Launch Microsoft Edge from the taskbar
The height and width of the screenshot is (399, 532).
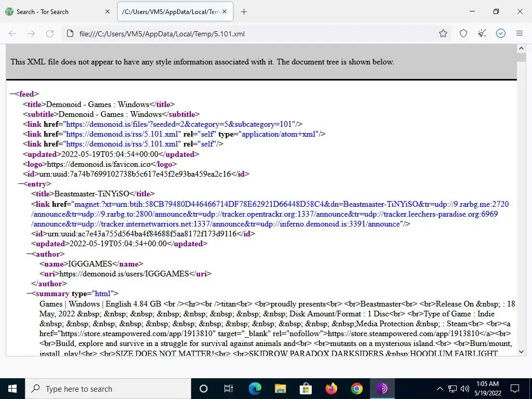[255, 389]
